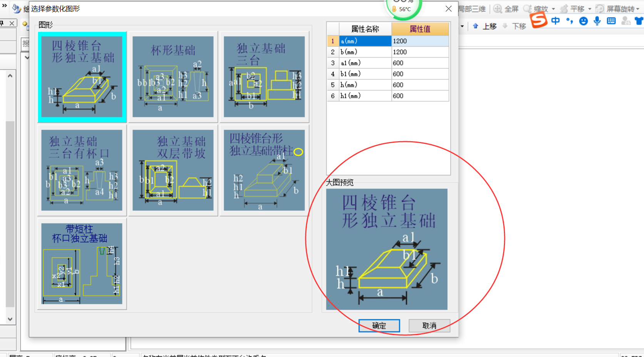Click Sogou punctuation mode icon
644x357 pixels.
570,21
